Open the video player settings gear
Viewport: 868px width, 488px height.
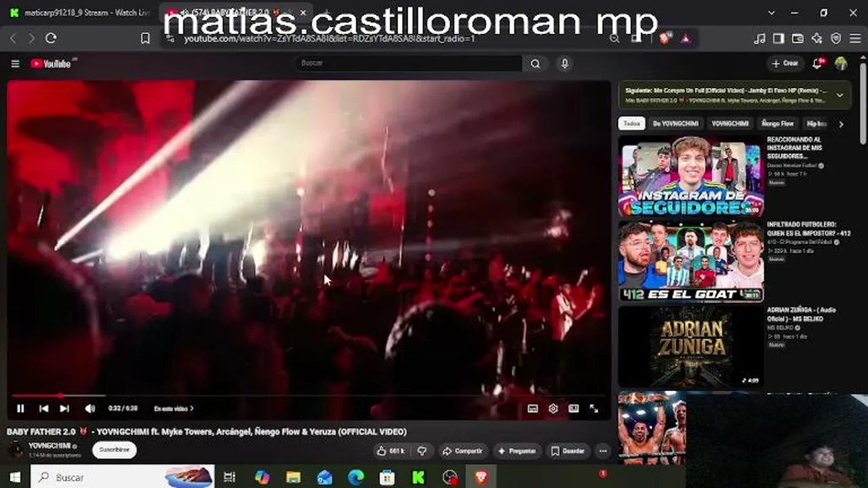click(x=553, y=409)
